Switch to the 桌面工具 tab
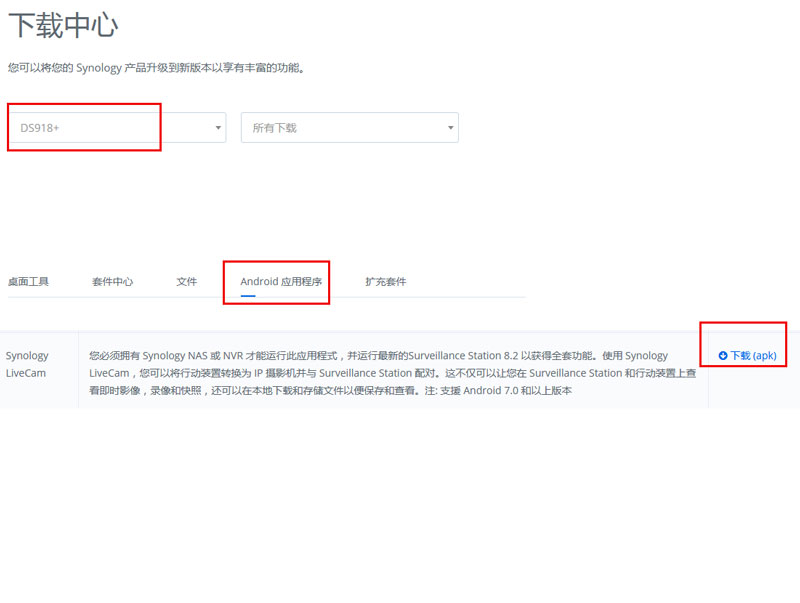 click(28, 282)
